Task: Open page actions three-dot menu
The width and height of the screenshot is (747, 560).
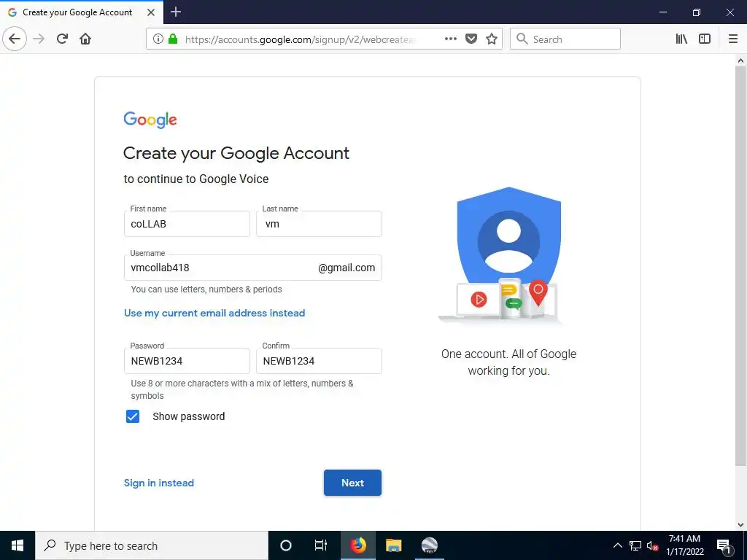Action: click(451, 39)
